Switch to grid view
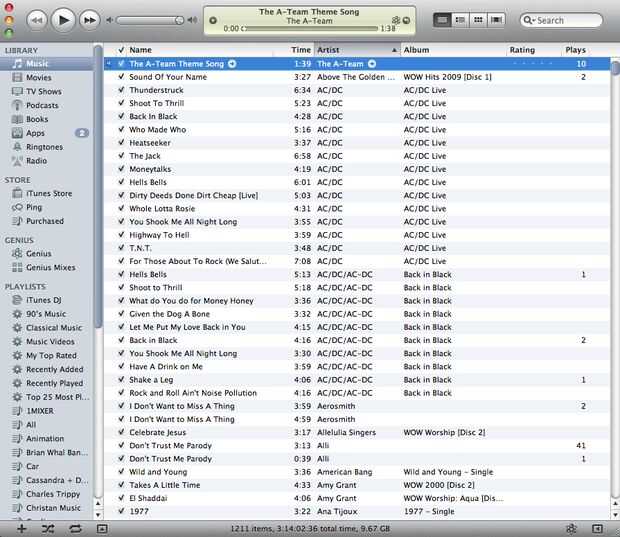Image resolution: width=620 pixels, height=537 pixels. (478, 20)
